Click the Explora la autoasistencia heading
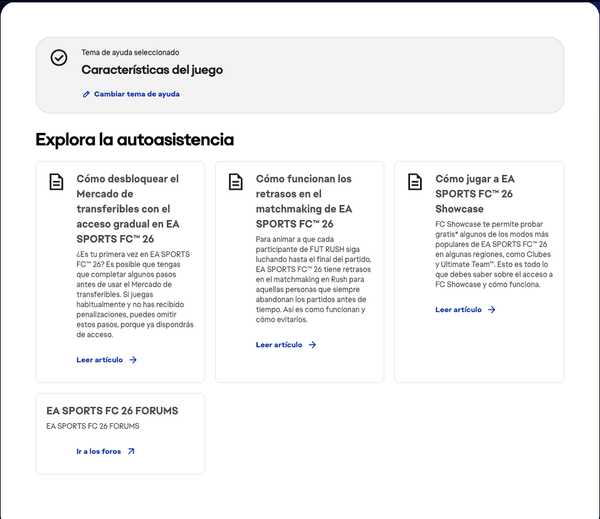The height and width of the screenshot is (519, 600). coord(134,139)
